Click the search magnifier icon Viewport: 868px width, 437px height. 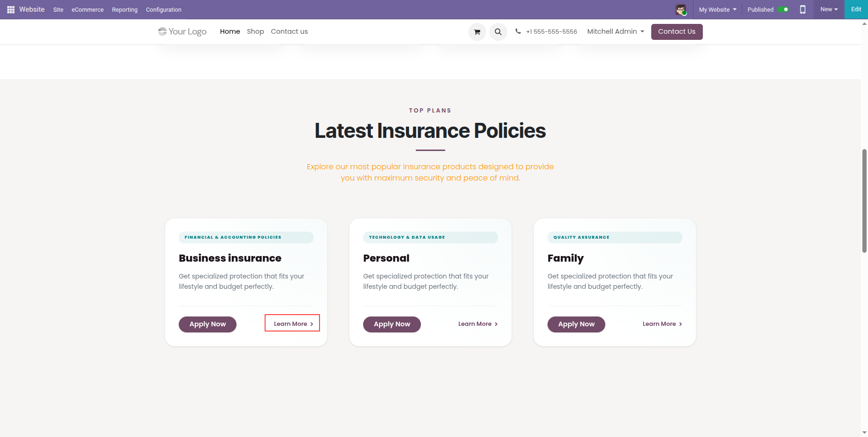click(498, 32)
